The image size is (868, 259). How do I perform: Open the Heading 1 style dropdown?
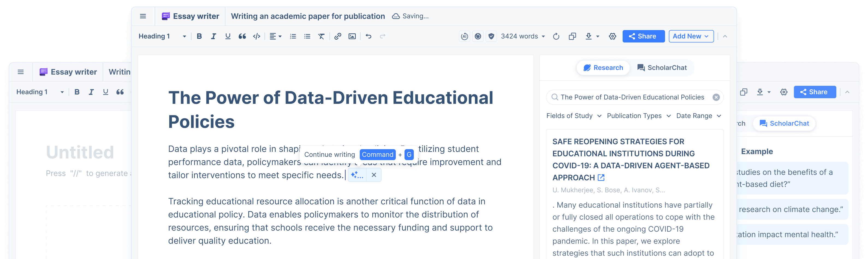click(x=162, y=36)
